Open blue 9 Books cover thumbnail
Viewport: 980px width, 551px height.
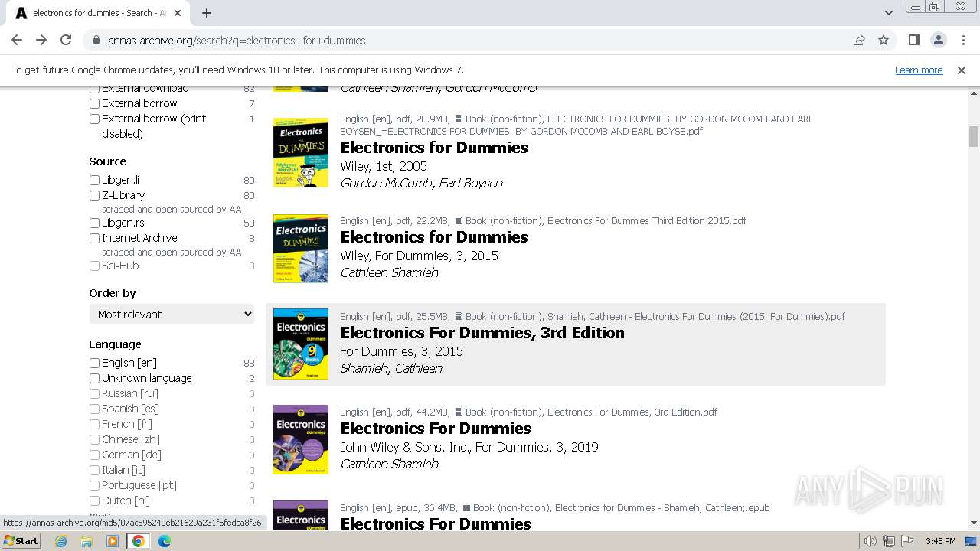[301, 344]
